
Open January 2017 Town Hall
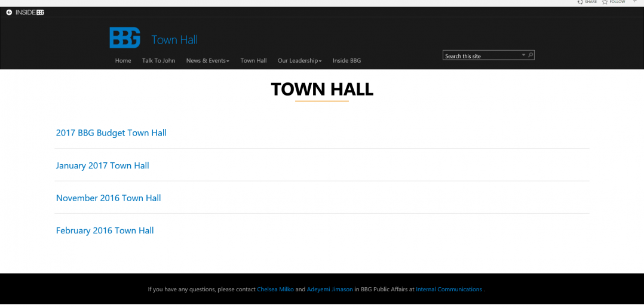point(102,166)
